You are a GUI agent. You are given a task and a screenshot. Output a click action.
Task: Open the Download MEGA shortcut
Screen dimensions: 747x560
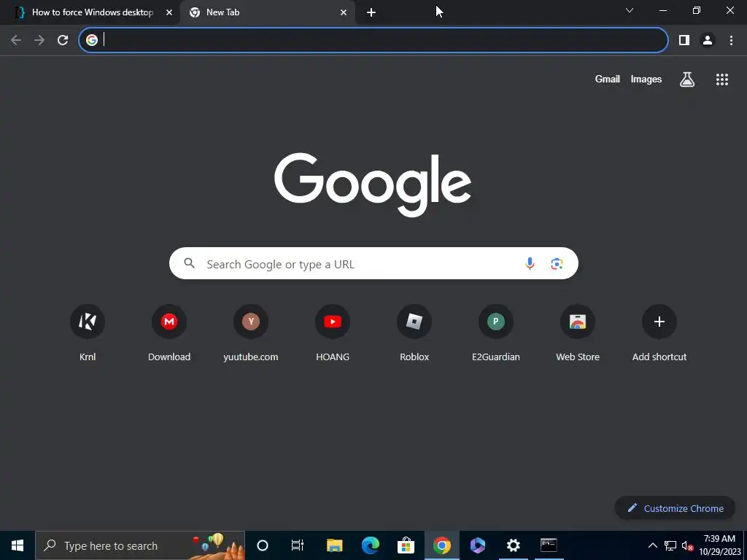(x=169, y=333)
